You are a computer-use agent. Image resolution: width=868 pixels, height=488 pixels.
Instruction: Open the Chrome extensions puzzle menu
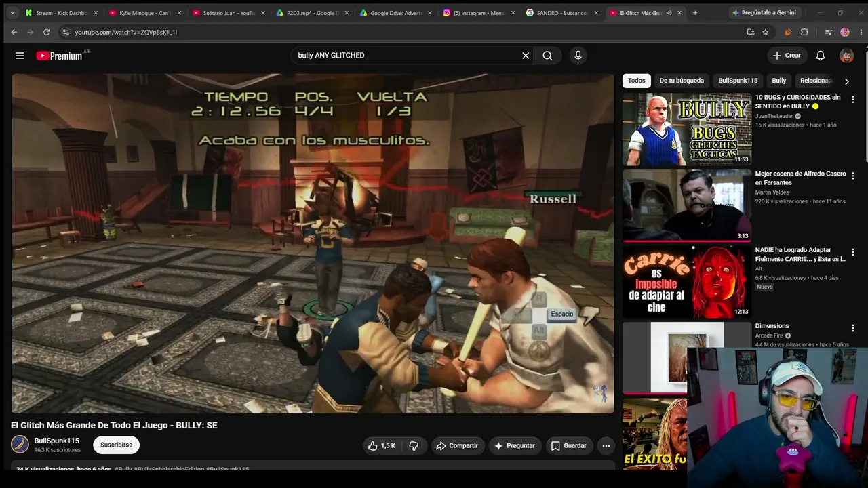click(x=805, y=32)
